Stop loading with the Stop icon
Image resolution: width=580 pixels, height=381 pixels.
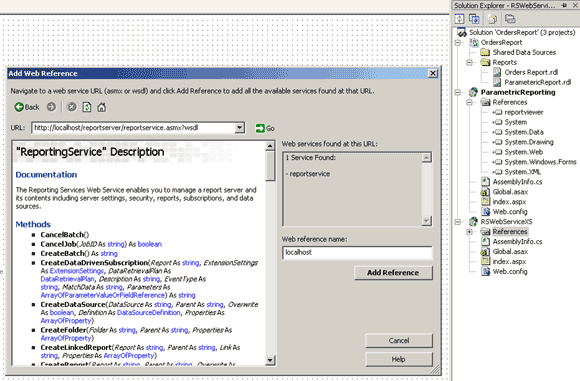point(71,107)
